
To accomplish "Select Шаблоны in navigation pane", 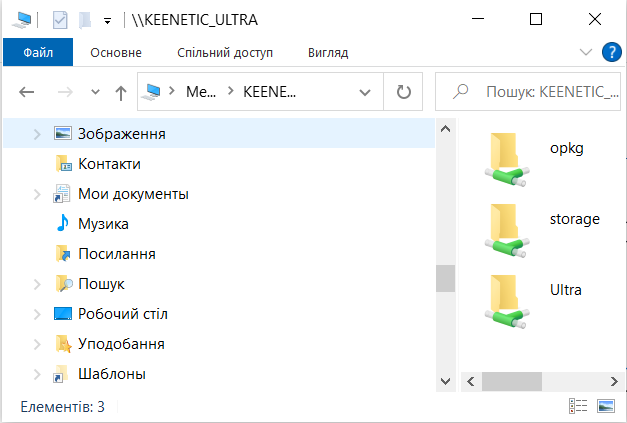I will (112, 374).
